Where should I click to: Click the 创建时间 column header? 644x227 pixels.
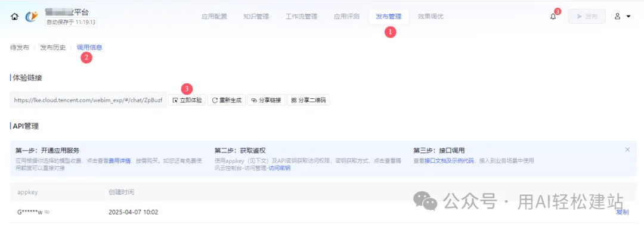[121, 192]
